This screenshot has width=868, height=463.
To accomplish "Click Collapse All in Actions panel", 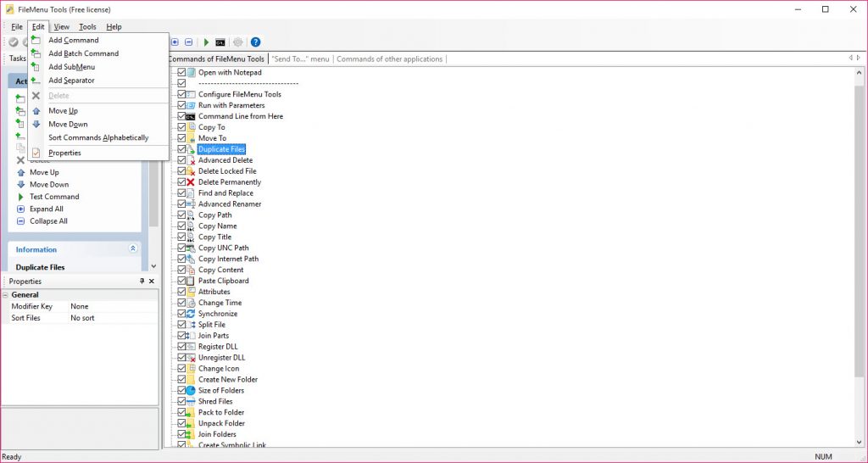I will click(x=48, y=221).
